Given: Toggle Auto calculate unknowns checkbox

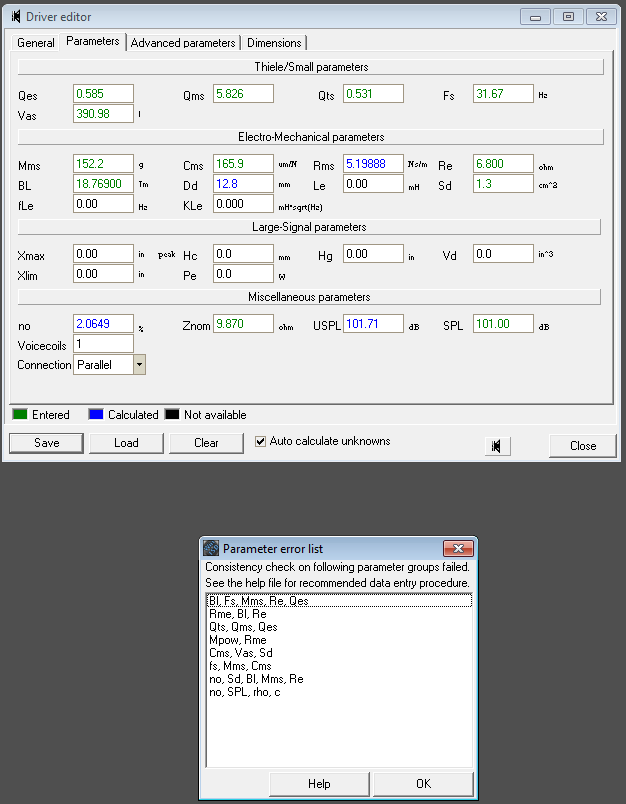Looking at the screenshot, I should coord(260,441).
